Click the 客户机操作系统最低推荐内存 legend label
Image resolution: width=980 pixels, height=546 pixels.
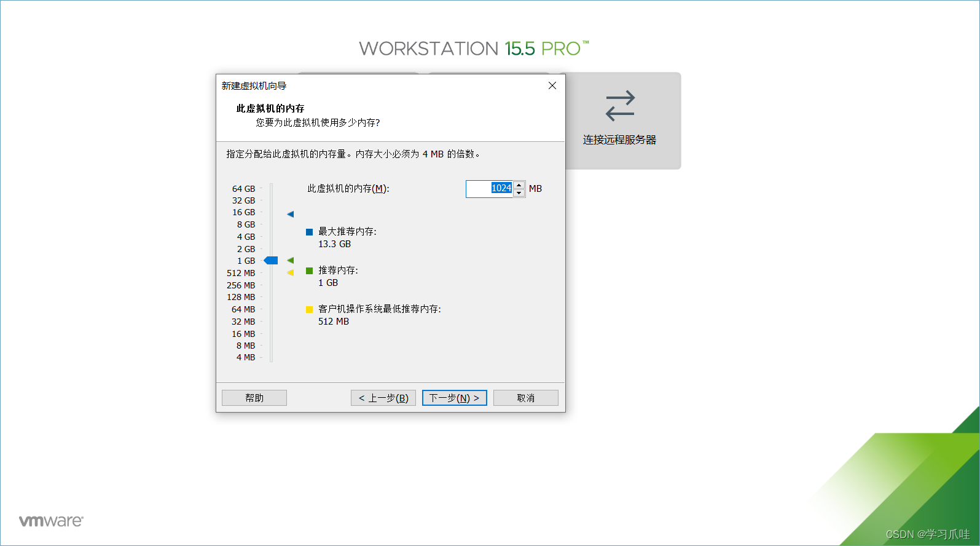(380, 309)
